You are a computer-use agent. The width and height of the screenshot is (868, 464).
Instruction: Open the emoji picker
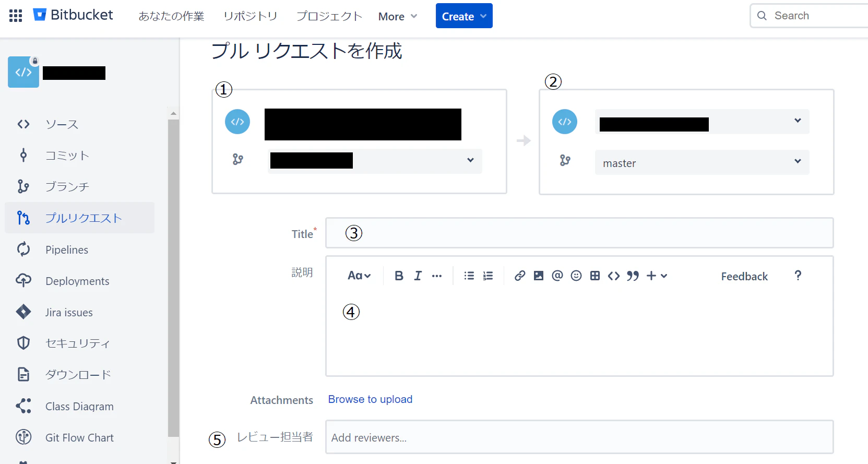point(576,276)
